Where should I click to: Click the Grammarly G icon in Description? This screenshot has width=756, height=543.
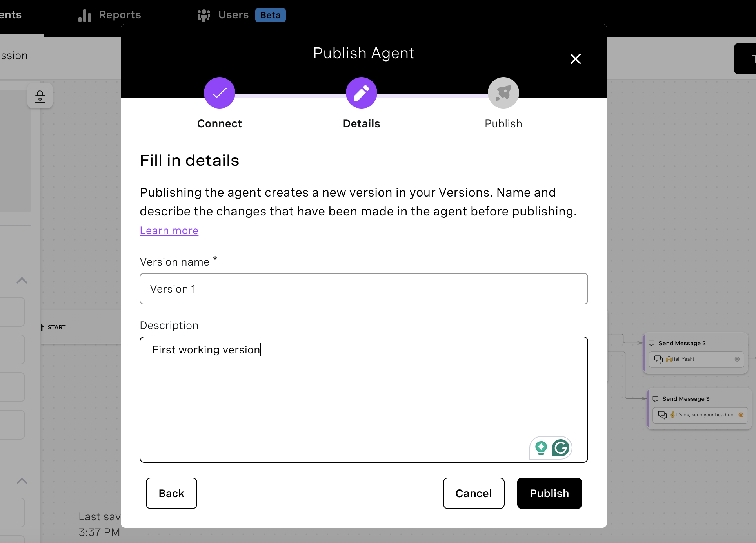561,448
